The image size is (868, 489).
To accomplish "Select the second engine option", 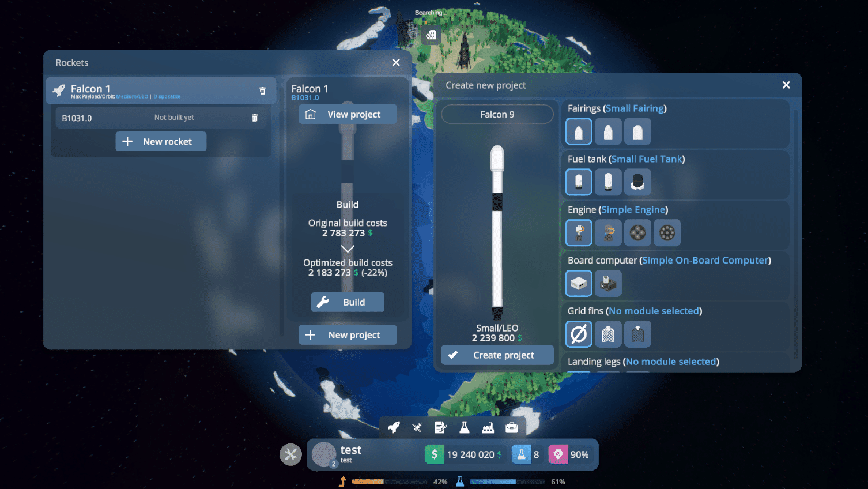I will 608,232.
